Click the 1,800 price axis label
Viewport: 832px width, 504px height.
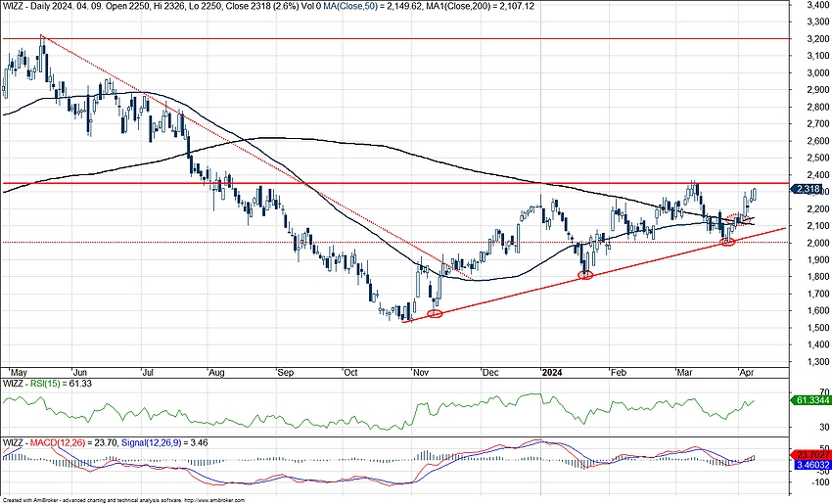click(x=817, y=276)
